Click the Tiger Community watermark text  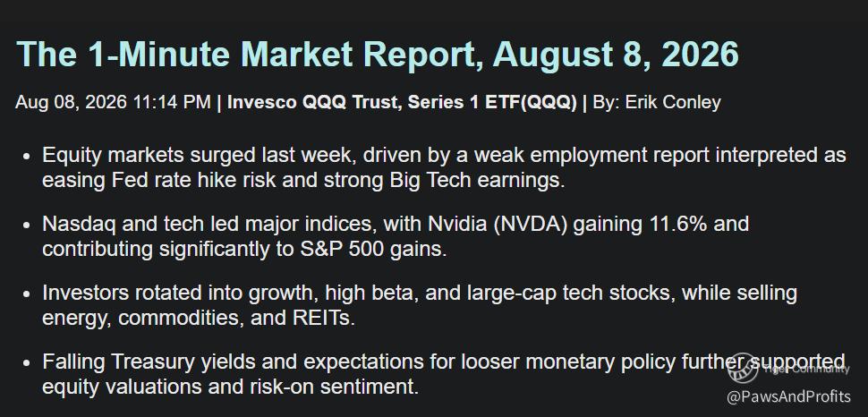(x=805, y=369)
